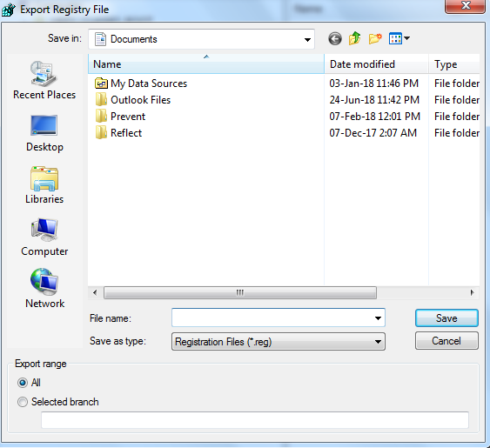Click the Save button
The image size is (490, 448).
point(446,318)
